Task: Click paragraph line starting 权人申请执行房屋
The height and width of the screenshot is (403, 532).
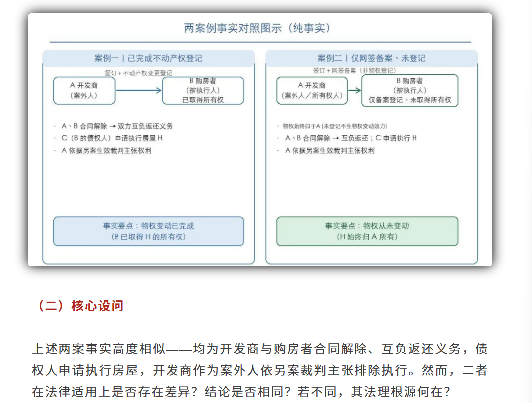Action: click(x=260, y=370)
